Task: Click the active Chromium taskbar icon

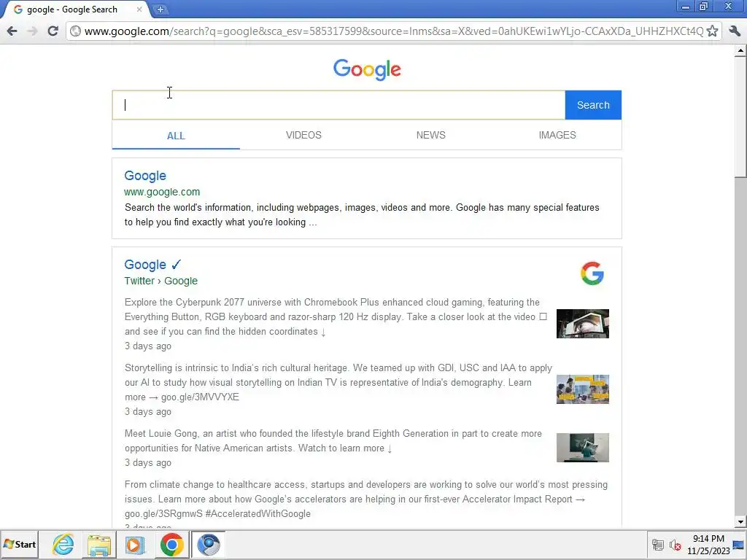Action: (x=209, y=545)
